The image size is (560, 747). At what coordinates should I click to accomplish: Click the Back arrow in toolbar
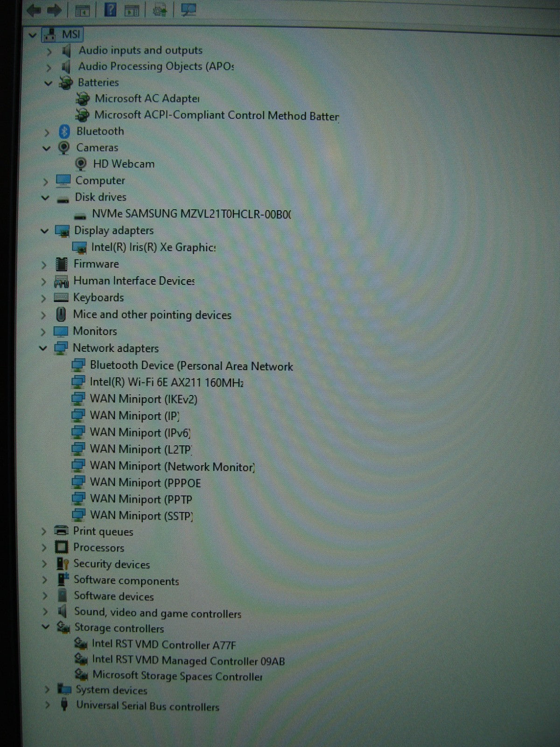point(34,10)
